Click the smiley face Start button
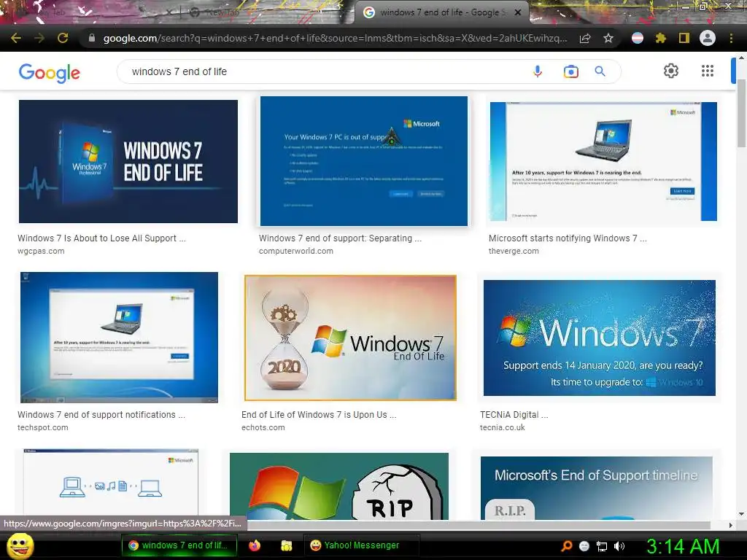Viewport: 747px width, 560px height. (x=20, y=545)
